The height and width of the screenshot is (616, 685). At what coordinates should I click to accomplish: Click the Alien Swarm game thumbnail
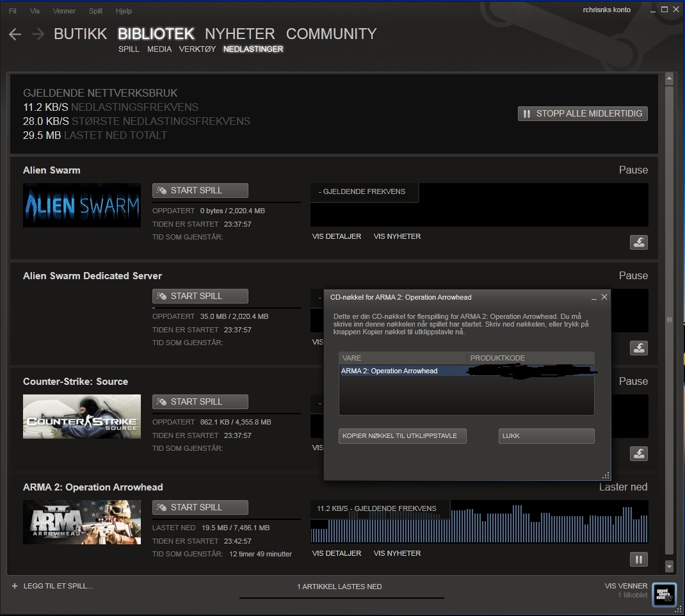(82, 206)
